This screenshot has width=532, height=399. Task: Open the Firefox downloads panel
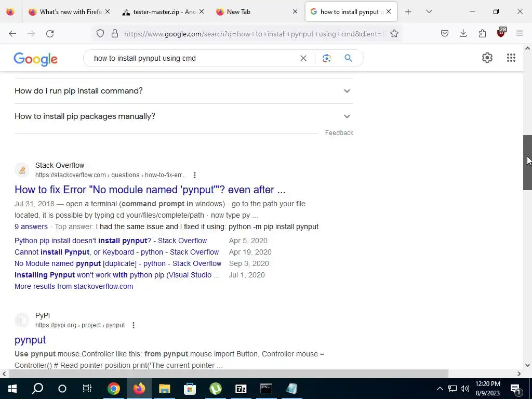tap(463, 34)
